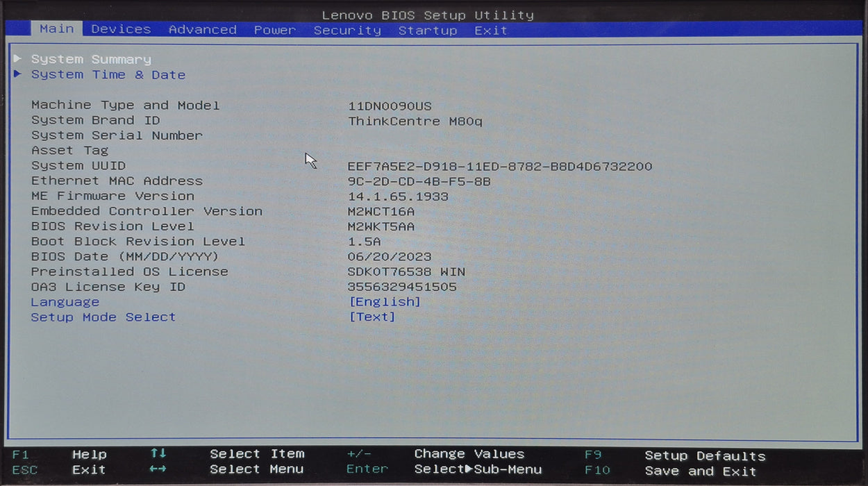This screenshot has height=486, width=868.
Task: Click machine type value 11DN0090US
Action: click(x=390, y=106)
